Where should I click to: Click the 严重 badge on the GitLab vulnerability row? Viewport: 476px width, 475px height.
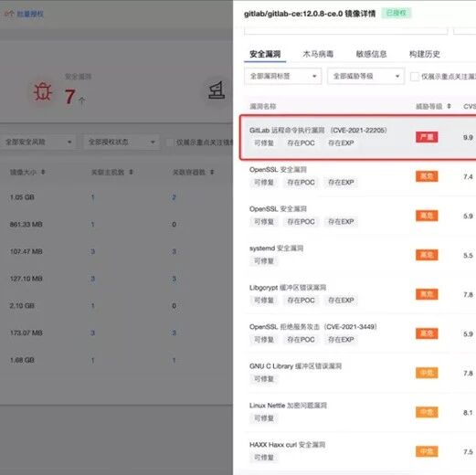[427, 137]
